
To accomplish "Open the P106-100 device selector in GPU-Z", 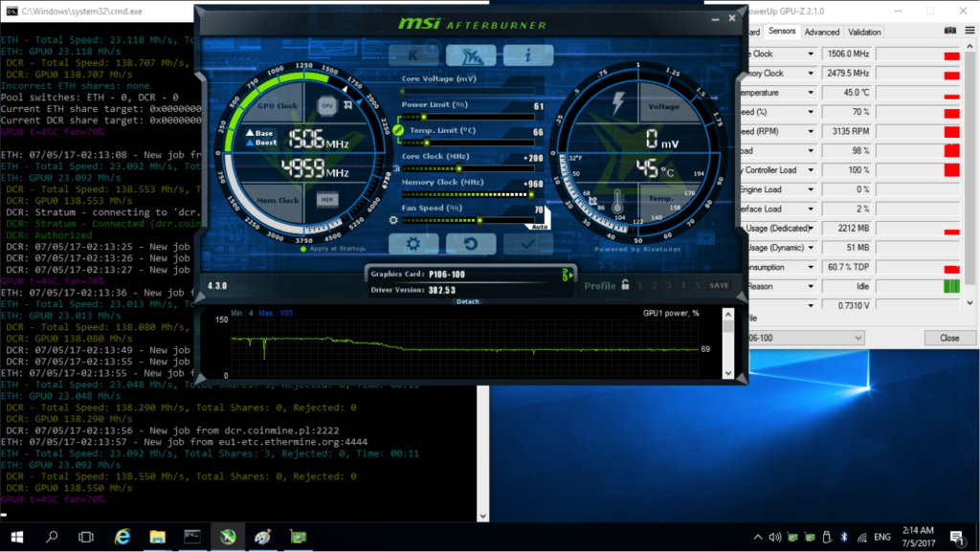I will [x=858, y=337].
